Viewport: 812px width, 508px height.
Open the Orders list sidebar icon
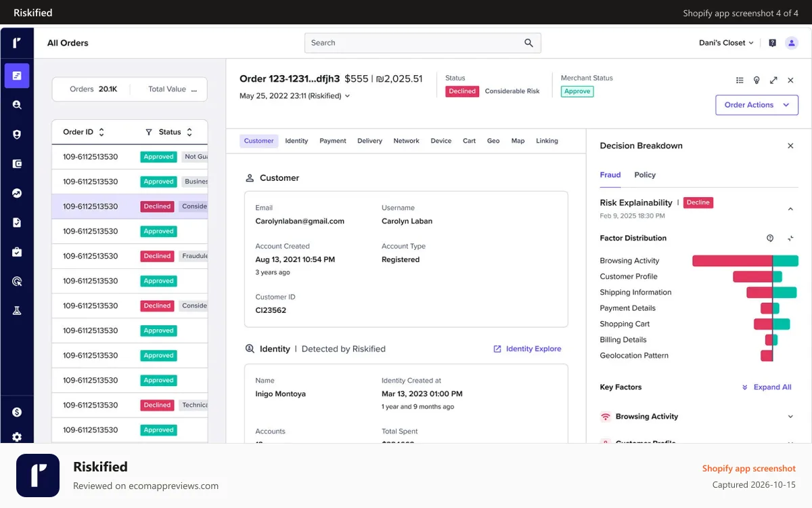tap(17, 76)
